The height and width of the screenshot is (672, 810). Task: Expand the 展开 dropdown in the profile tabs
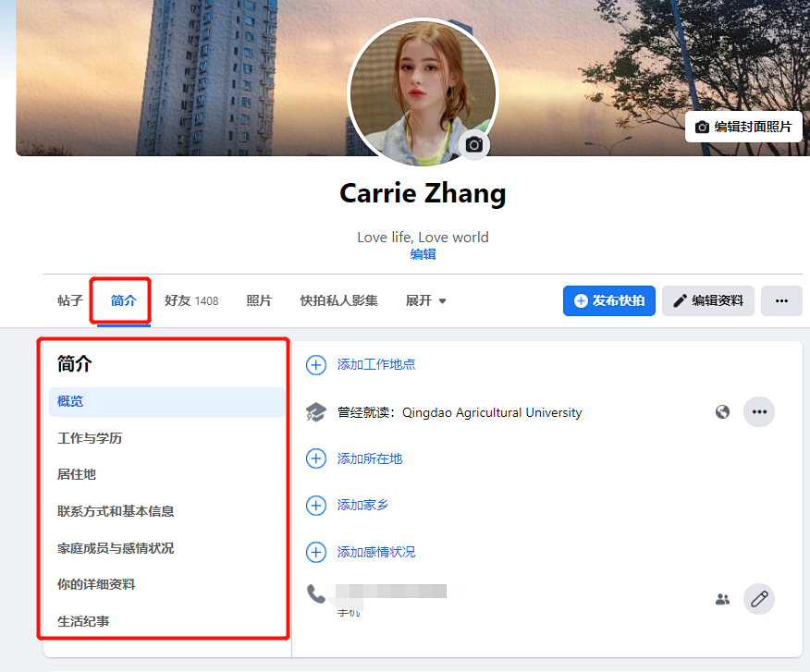[426, 300]
